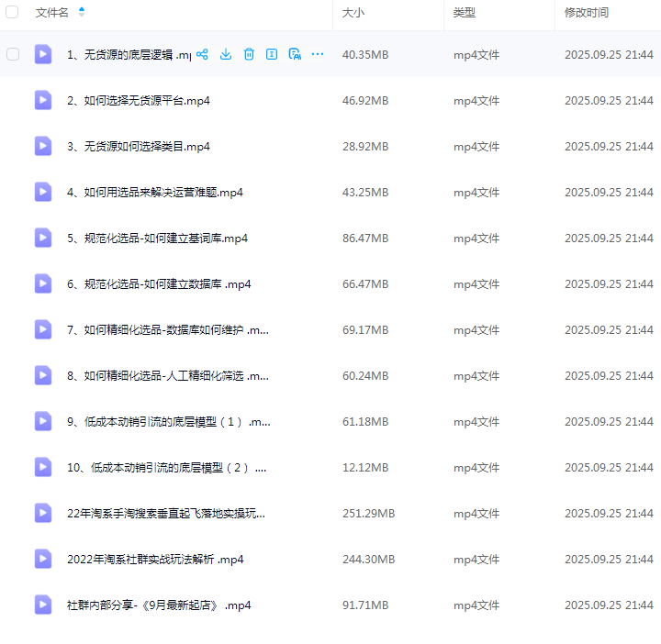Click the video icon for 2、如何选择无货源平台.mp4

[x=43, y=100]
